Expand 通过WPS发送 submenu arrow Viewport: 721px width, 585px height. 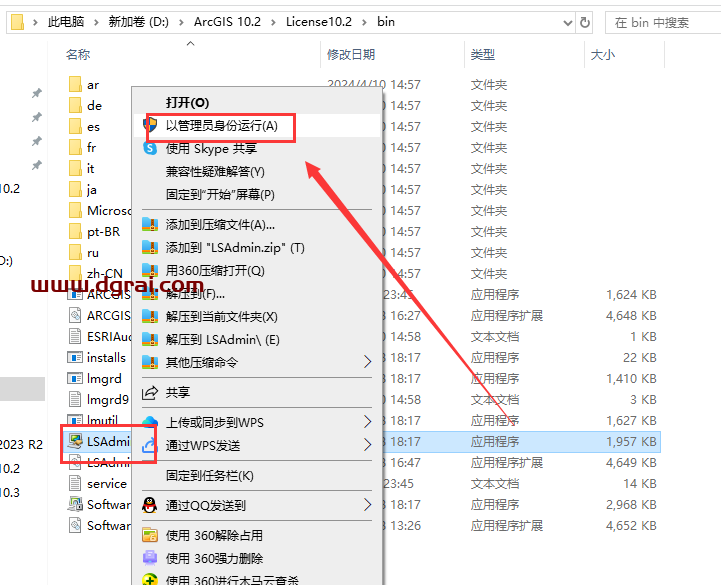click(x=367, y=445)
